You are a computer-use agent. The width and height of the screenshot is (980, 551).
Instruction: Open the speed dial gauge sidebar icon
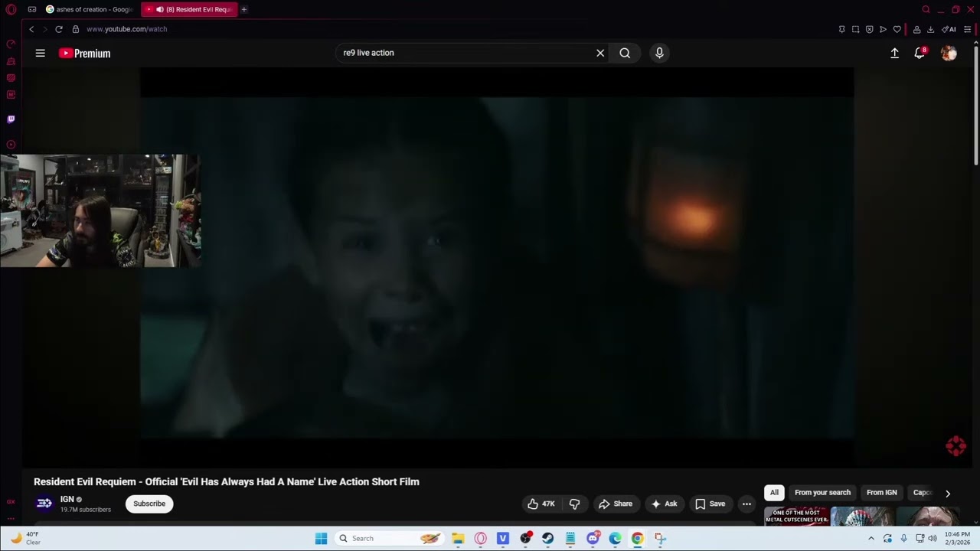[11, 44]
